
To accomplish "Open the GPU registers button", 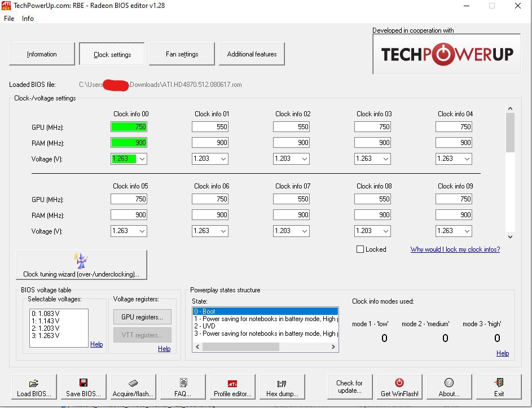I will pyautogui.click(x=142, y=317).
